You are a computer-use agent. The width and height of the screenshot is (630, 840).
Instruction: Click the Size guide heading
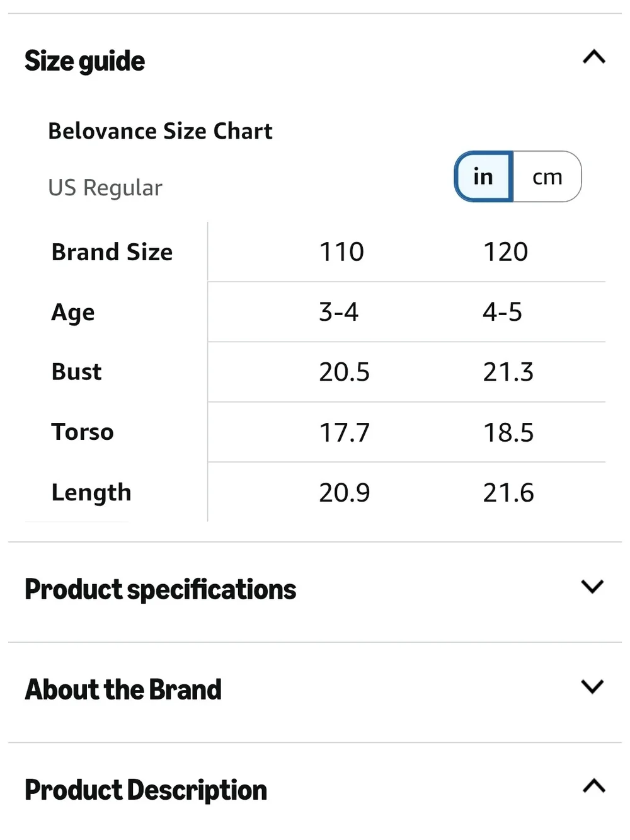pyautogui.click(x=84, y=61)
